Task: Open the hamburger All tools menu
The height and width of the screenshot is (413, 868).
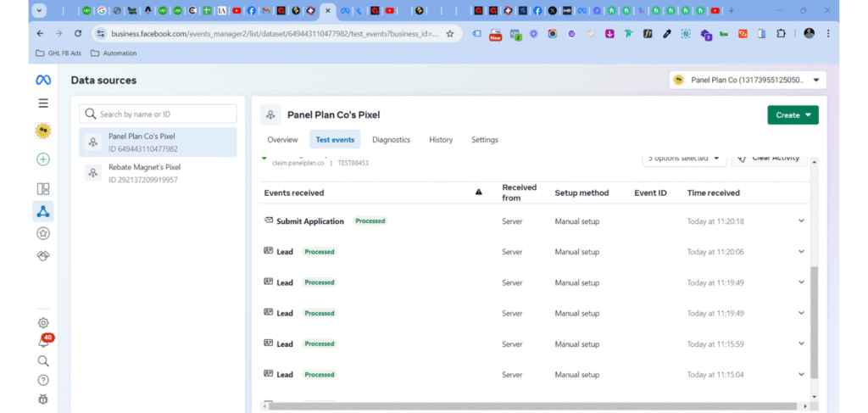Action: point(43,103)
